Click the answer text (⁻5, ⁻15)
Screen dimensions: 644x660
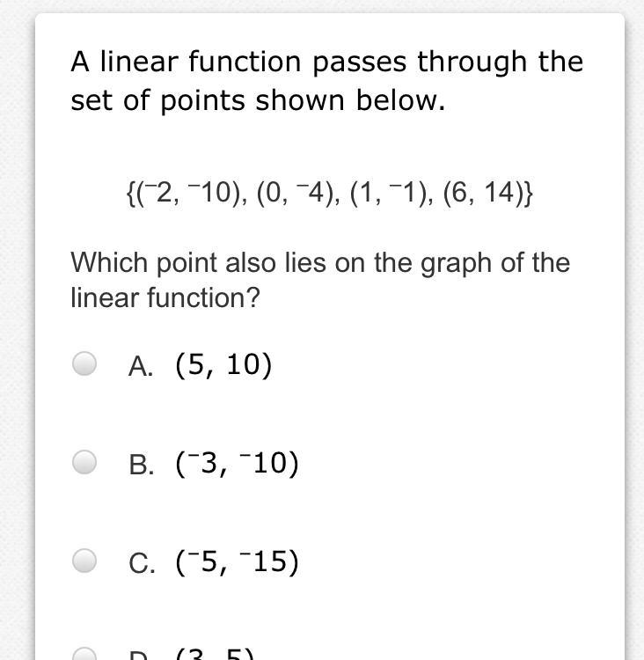(237, 562)
